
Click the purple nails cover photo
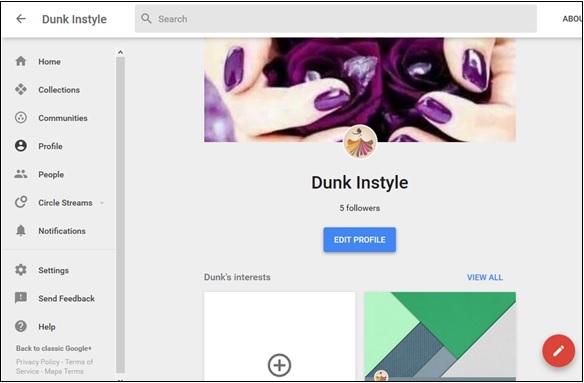pyautogui.click(x=360, y=89)
